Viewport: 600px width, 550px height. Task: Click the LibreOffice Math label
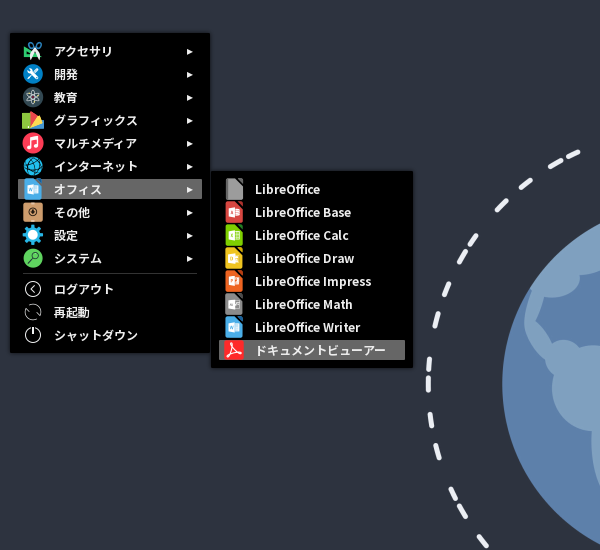(303, 304)
